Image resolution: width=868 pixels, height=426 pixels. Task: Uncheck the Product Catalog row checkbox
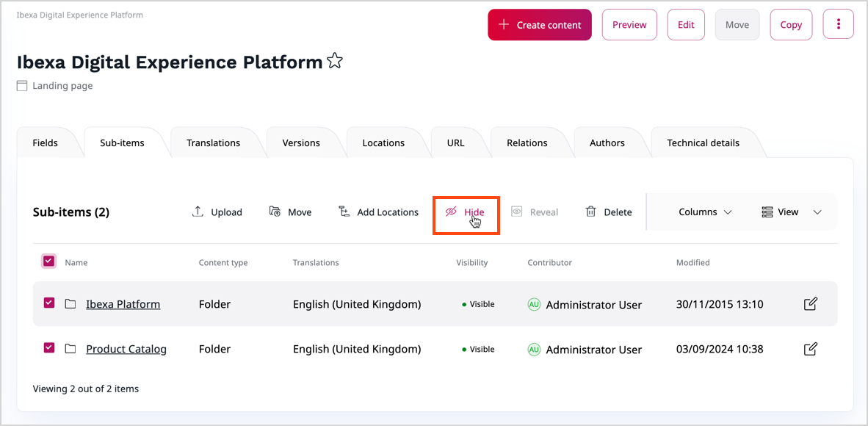click(x=49, y=347)
